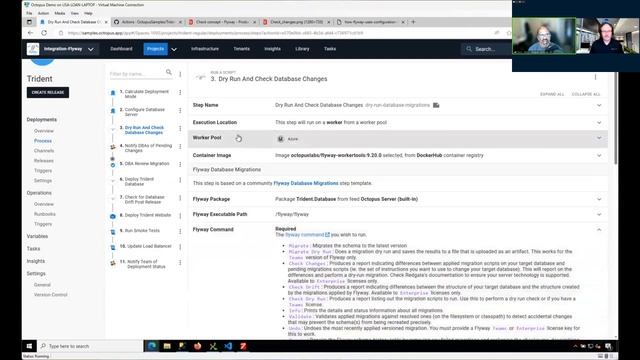Open kebab menu for Dry Run And Check step
This screenshot has height=360, width=640.
(x=180, y=129)
